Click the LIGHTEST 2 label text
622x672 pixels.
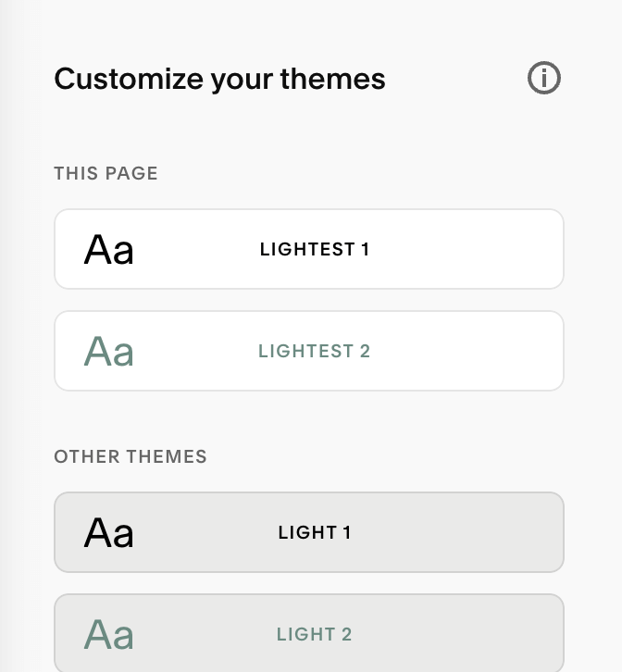click(x=314, y=351)
